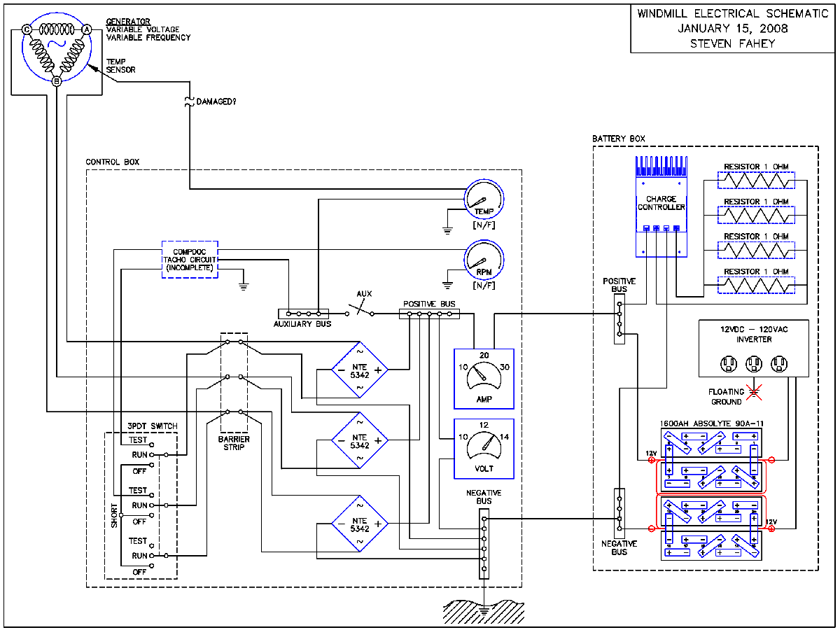Click the AMP meter dial

(484, 379)
